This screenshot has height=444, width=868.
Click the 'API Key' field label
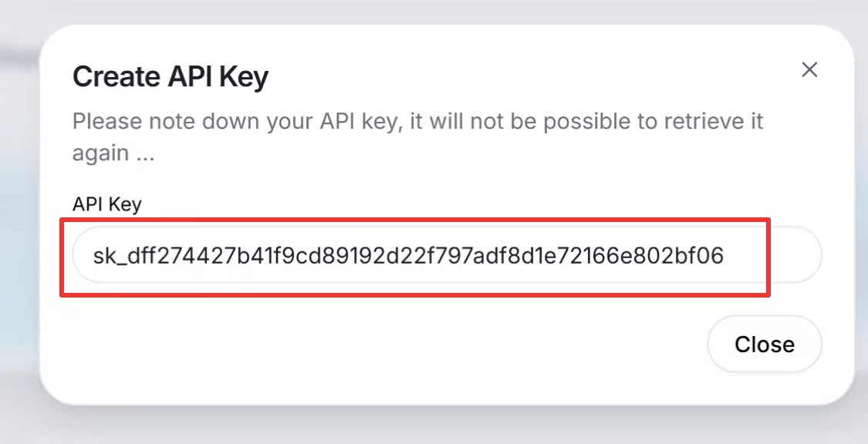pyautogui.click(x=106, y=203)
